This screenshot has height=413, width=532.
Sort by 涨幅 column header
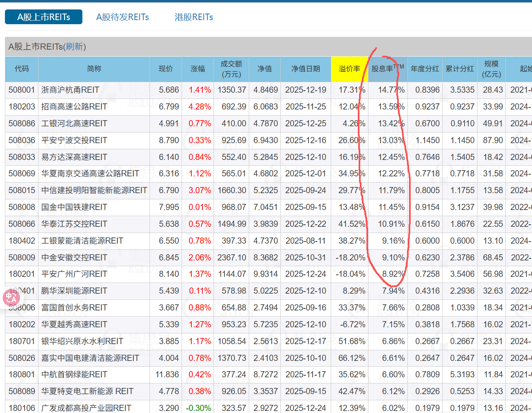point(198,69)
